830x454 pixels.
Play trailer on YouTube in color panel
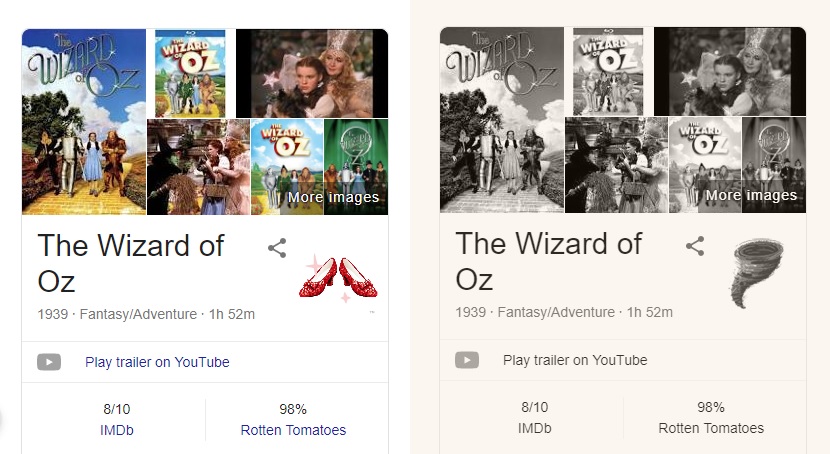[x=157, y=362]
